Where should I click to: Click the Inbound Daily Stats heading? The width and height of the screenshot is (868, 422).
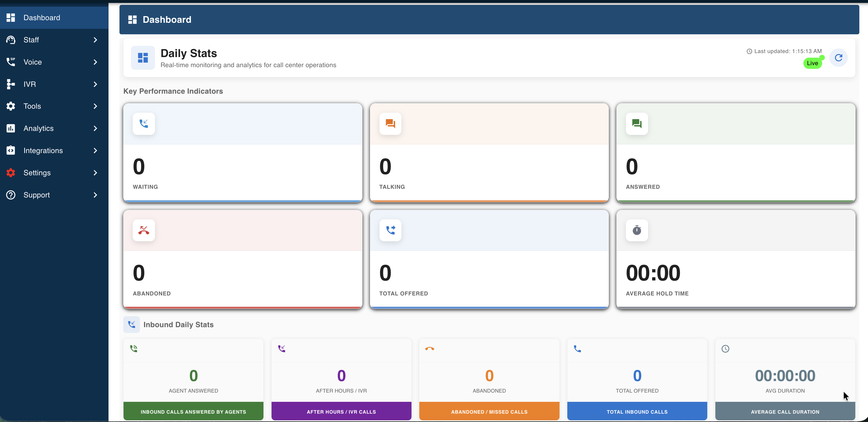179,324
